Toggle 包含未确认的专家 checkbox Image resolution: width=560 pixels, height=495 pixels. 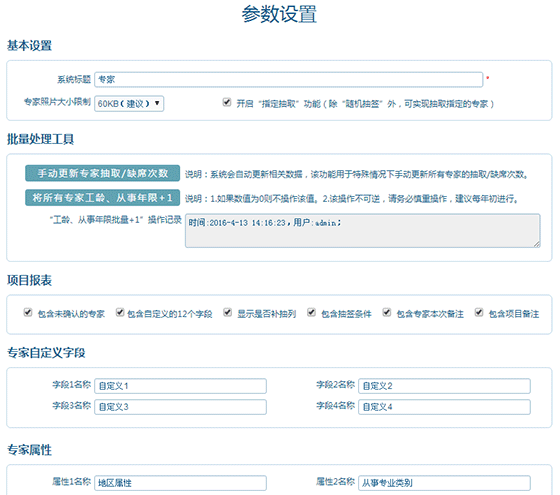(x=28, y=312)
